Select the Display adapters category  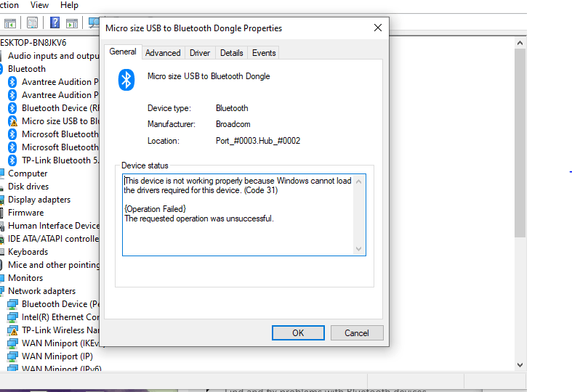39,200
